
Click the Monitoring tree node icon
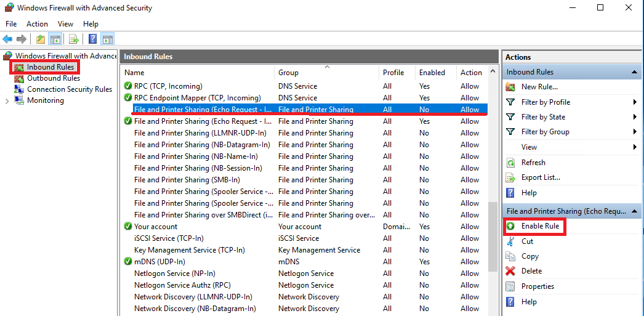(19, 100)
